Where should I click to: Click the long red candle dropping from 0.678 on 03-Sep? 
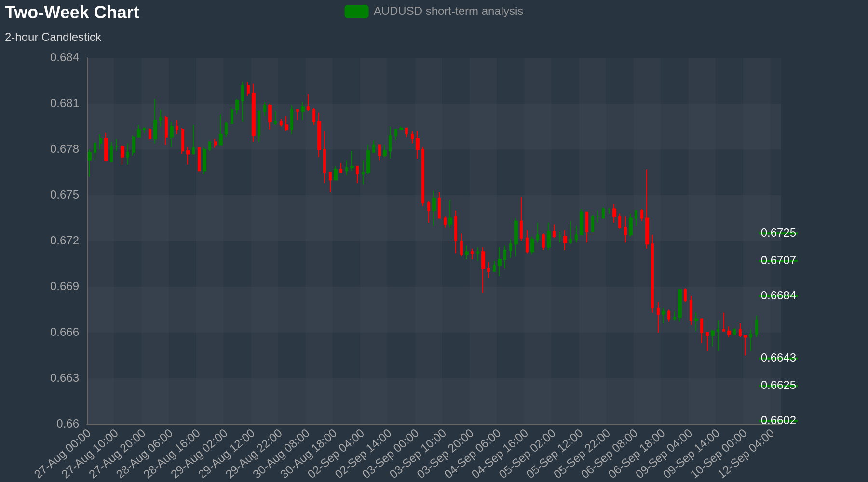point(423,176)
